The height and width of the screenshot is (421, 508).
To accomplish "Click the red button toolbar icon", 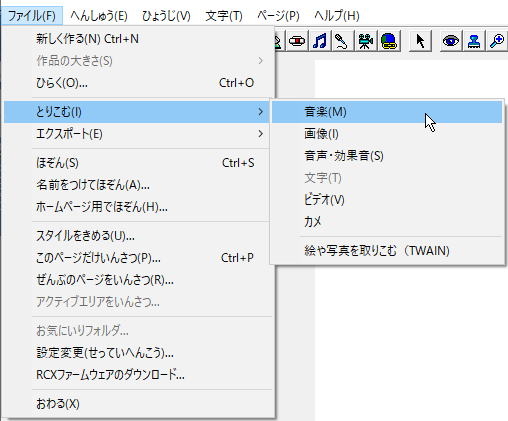I will tap(297, 41).
